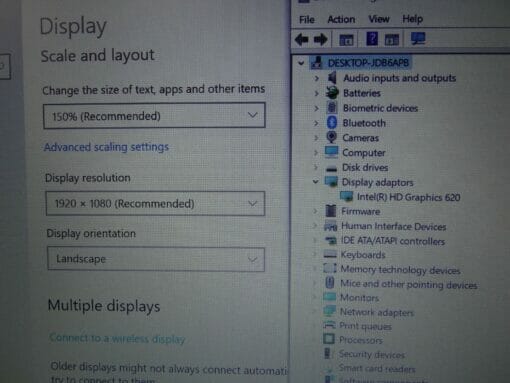This screenshot has height=383, width=510.
Task: Open the Action menu
Action: click(x=341, y=19)
